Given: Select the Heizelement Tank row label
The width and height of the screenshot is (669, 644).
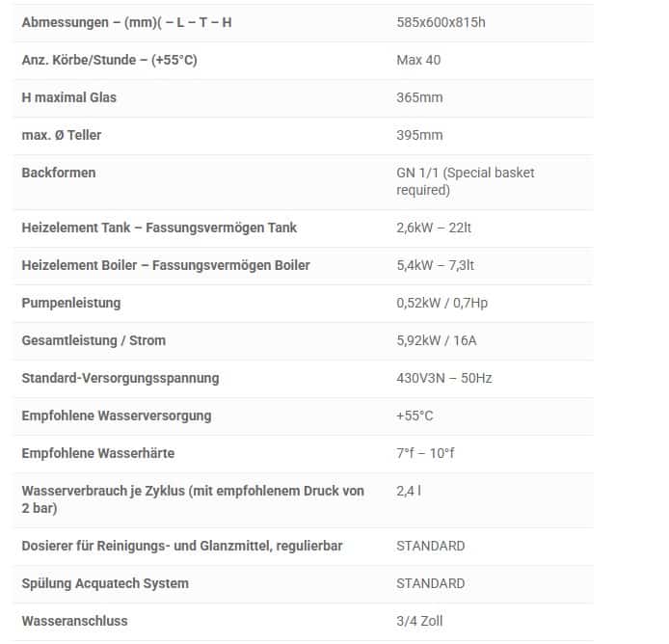Looking at the screenshot, I should point(159,228).
